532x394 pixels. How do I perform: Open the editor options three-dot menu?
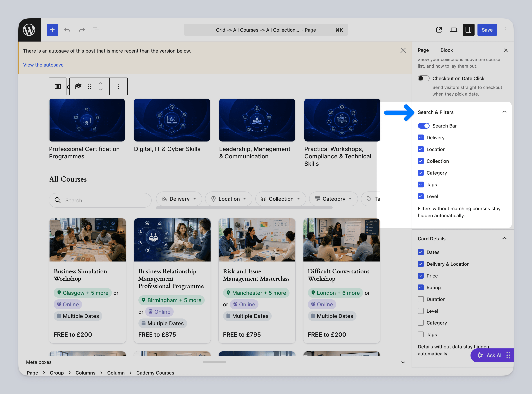coord(506,30)
